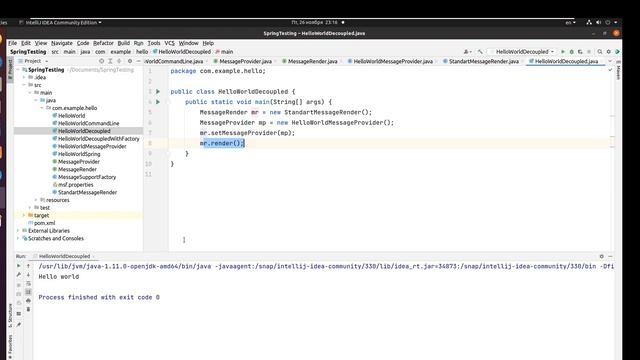Viewport: 640px width, 360px height.
Task: Hide the Run tool window
Action: 610,256
